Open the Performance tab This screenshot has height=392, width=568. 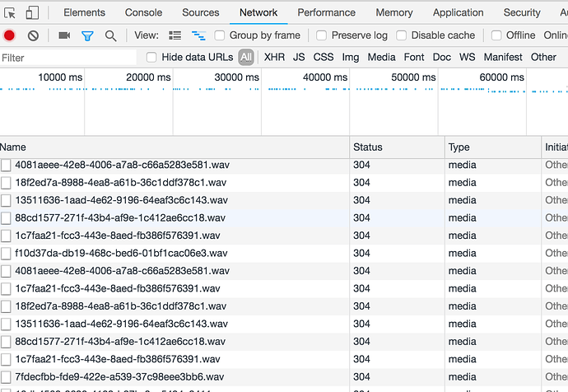point(327,12)
